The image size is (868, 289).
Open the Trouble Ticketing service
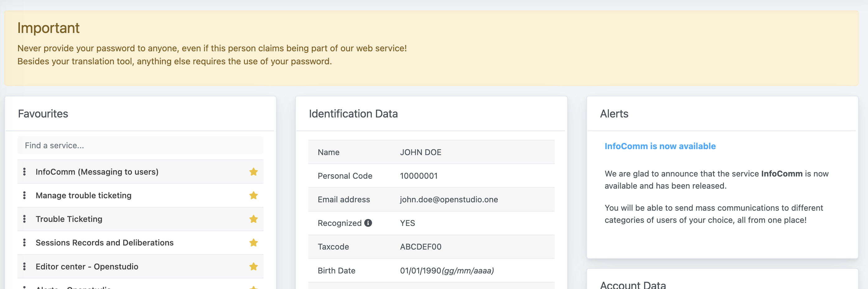coord(69,219)
